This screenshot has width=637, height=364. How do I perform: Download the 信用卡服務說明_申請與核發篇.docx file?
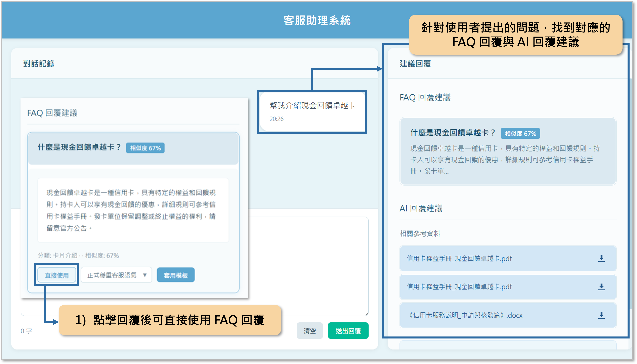(x=601, y=315)
